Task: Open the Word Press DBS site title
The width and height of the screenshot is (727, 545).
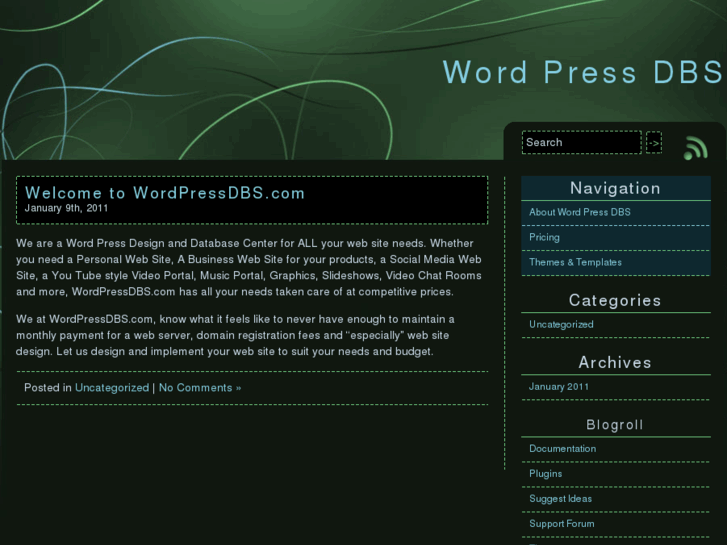Action: click(583, 72)
